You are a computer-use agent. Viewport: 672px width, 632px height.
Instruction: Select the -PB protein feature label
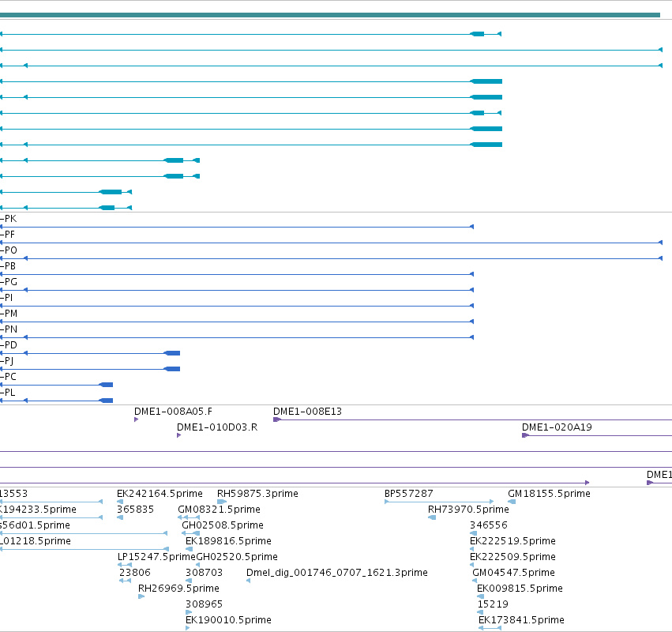pos(8,266)
